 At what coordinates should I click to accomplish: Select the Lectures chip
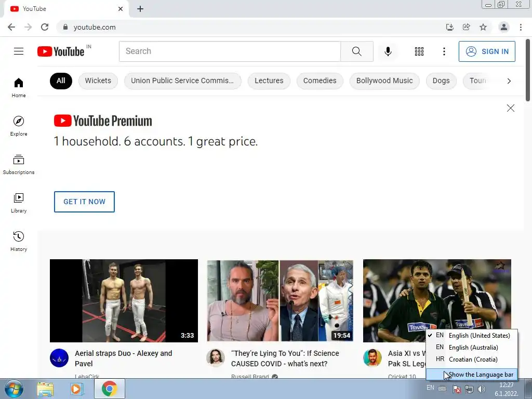(269, 81)
